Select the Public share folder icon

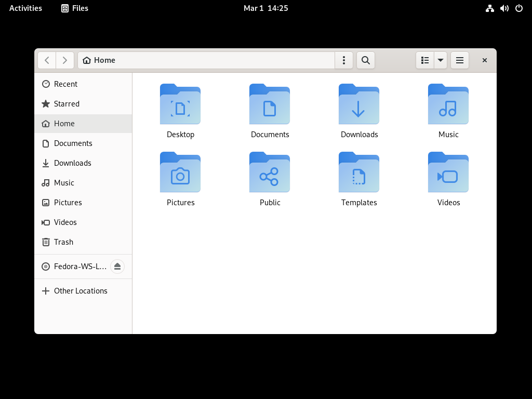pyautogui.click(x=270, y=172)
